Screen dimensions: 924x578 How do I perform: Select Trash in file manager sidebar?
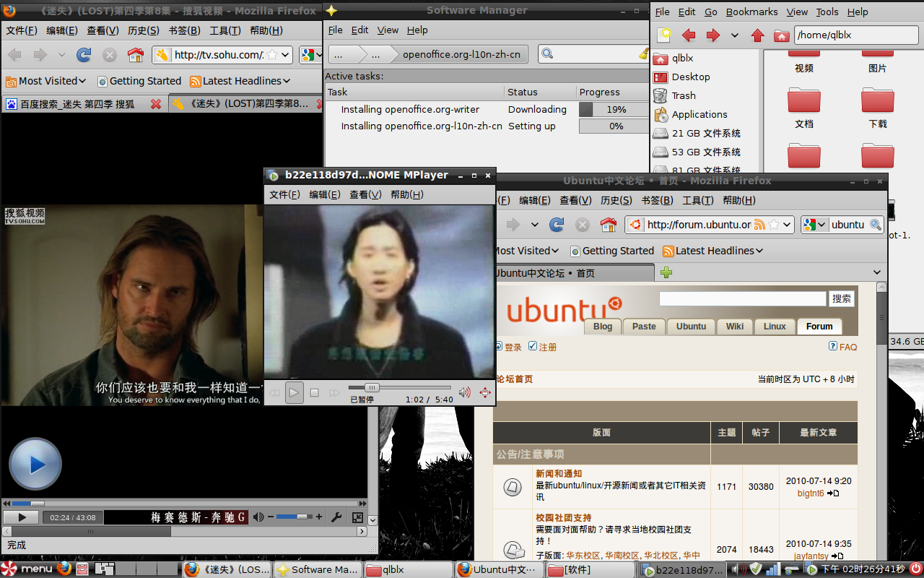(x=684, y=96)
